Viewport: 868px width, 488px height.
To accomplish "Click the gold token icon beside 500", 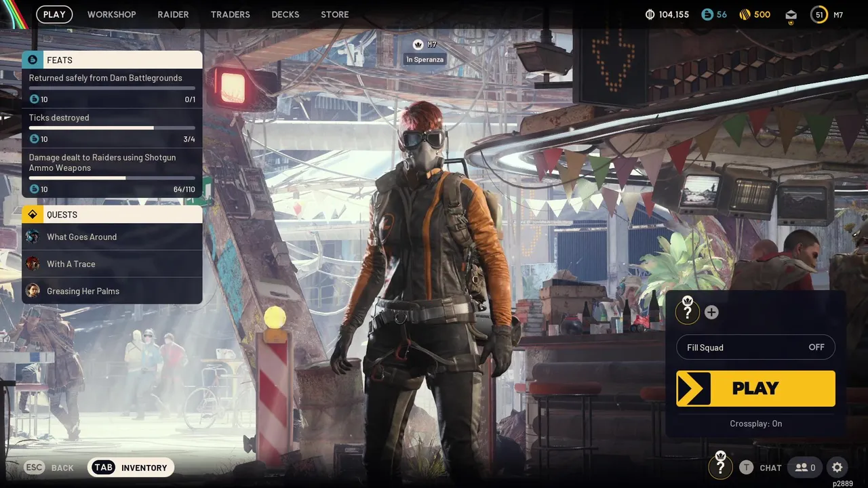I will [x=745, y=14].
